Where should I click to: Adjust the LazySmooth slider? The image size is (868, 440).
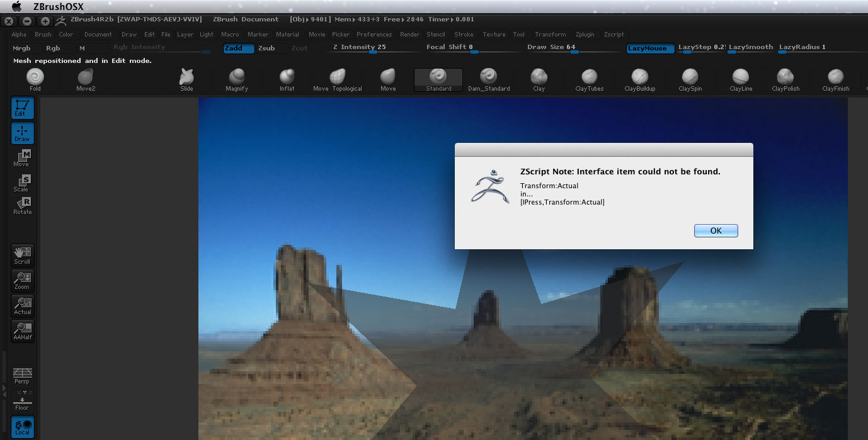(751, 48)
